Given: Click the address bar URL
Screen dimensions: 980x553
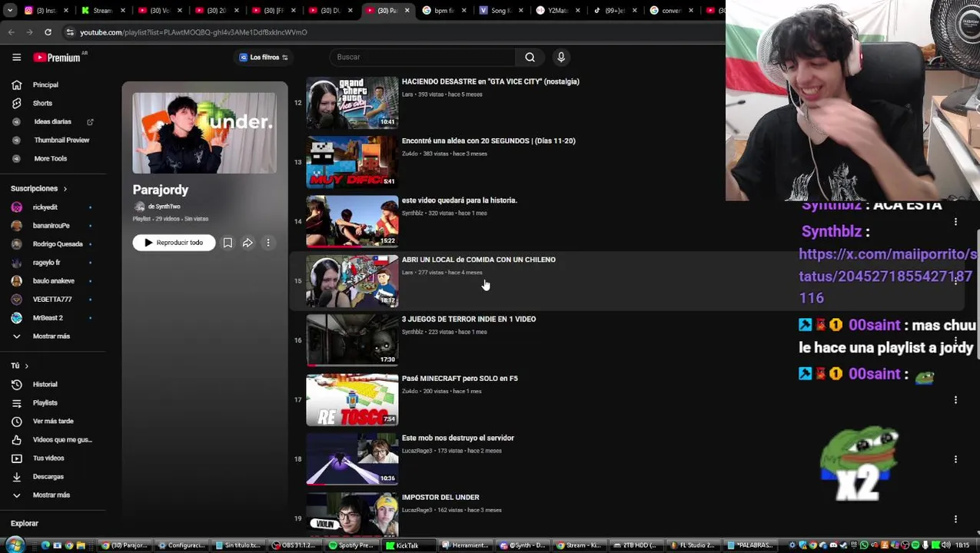Looking at the screenshot, I should pos(194,32).
